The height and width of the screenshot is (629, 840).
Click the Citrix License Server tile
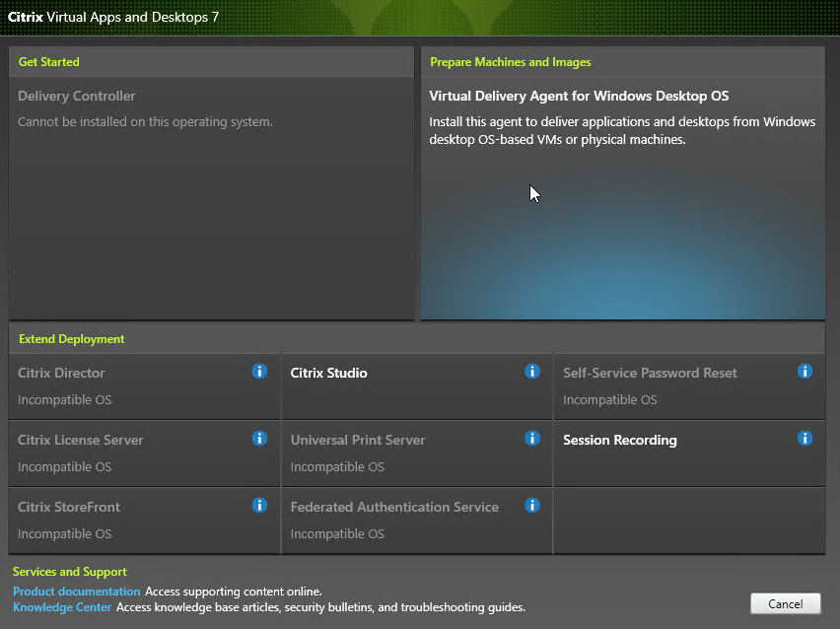[144, 454]
